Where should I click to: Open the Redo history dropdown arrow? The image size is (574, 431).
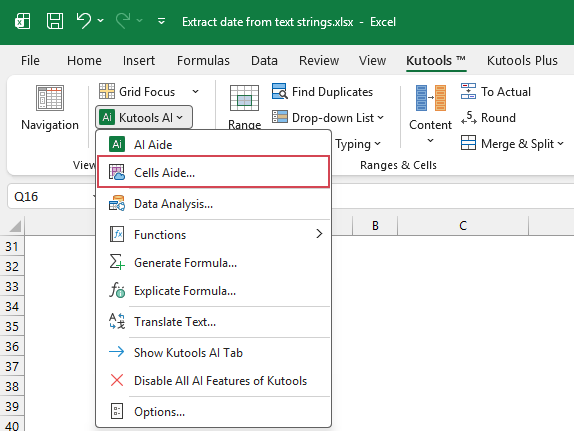139,21
